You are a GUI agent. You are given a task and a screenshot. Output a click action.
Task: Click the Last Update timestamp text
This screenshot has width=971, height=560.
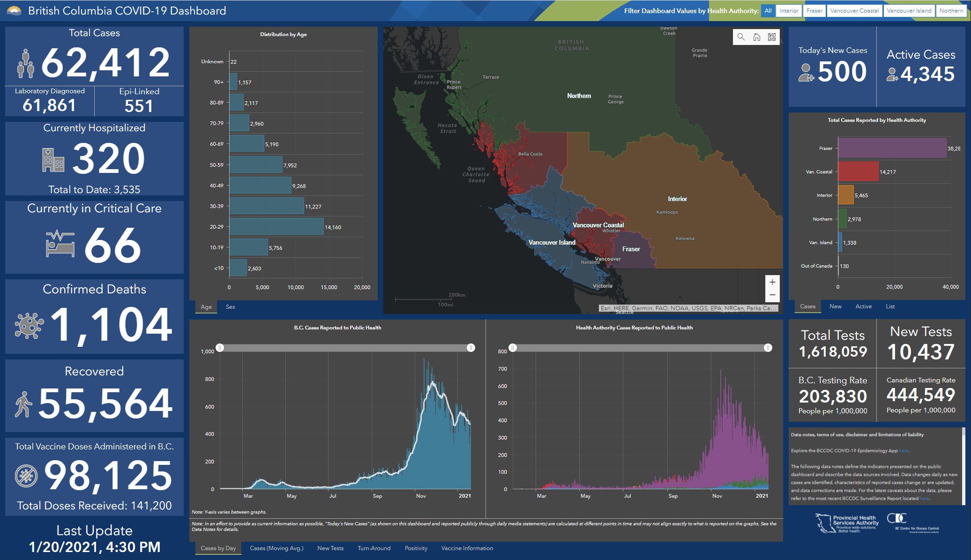(94, 547)
